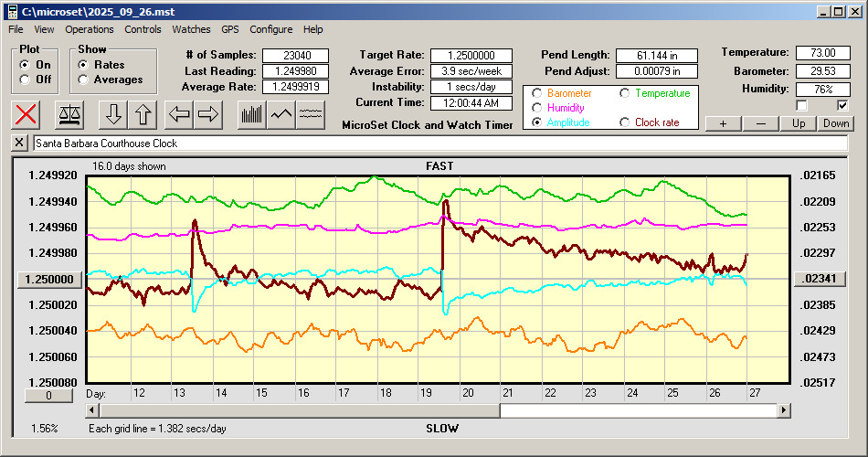
Task: Click the 1.250000 left axis button
Action: tap(50, 280)
